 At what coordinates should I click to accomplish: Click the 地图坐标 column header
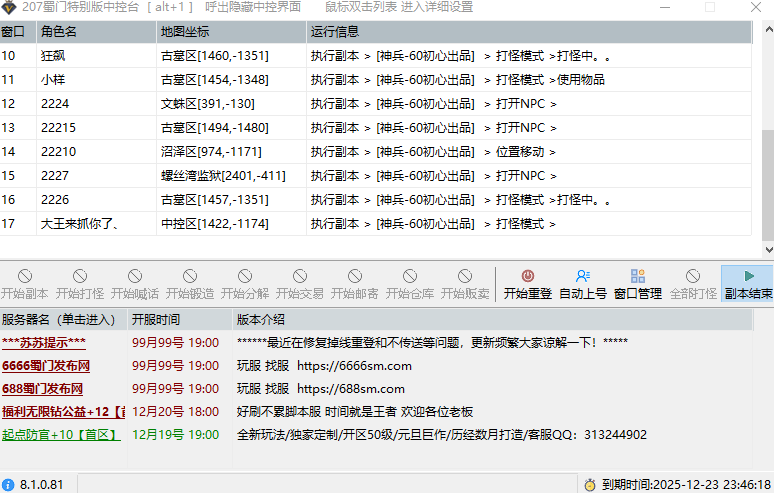(230, 32)
